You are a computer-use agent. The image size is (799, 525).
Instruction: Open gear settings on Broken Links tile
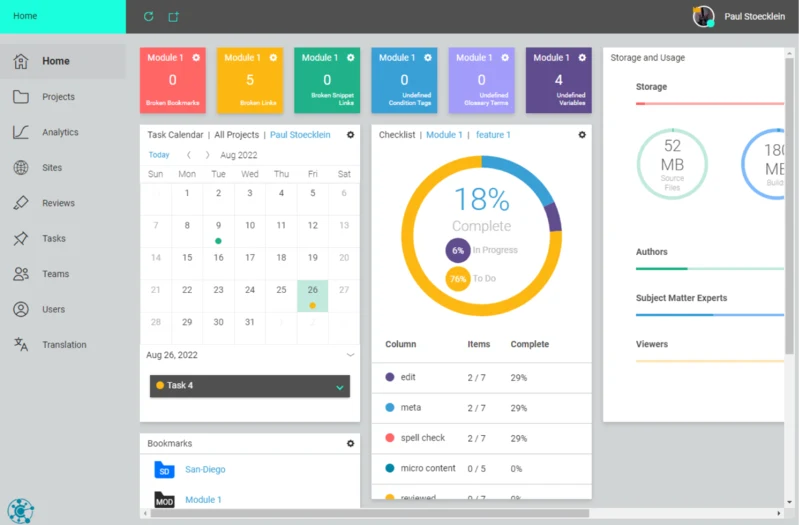(273, 58)
